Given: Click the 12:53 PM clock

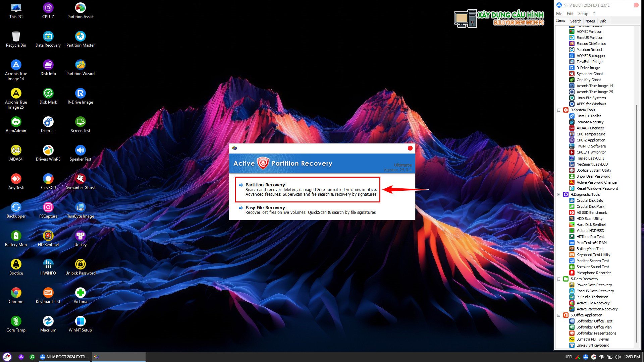Looking at the screenshot, I should 632,357.
